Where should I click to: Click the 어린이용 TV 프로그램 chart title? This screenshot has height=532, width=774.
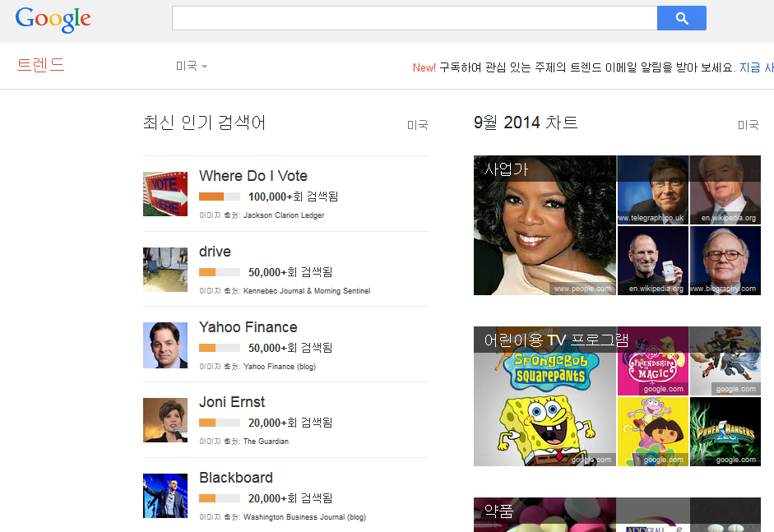click(x=556, y=340)
